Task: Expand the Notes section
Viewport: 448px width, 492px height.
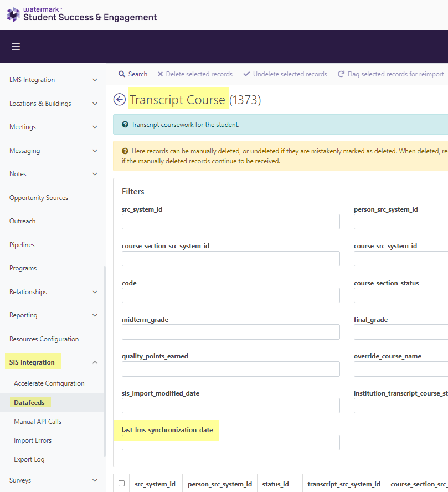Action: click(95, 174)
